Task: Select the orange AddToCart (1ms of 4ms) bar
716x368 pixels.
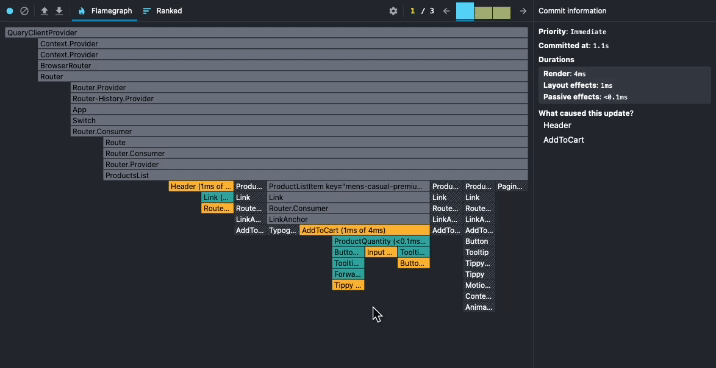Action: 365,230
